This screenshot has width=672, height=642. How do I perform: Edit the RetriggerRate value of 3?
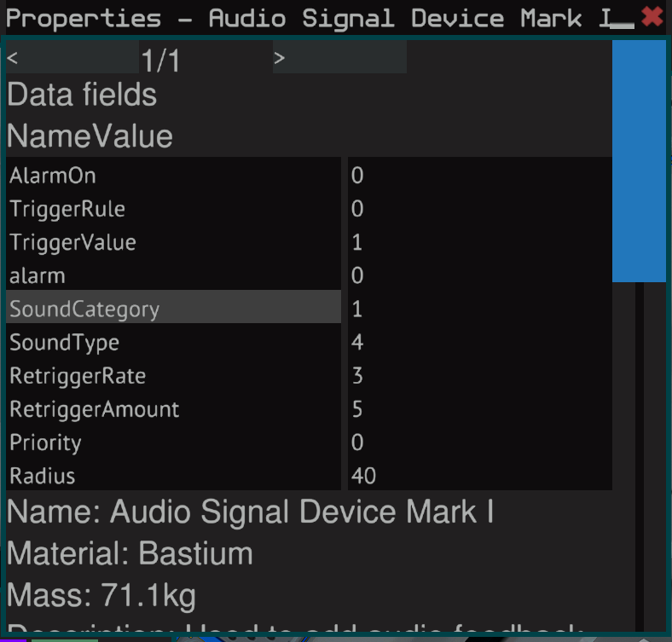[479, 375]
